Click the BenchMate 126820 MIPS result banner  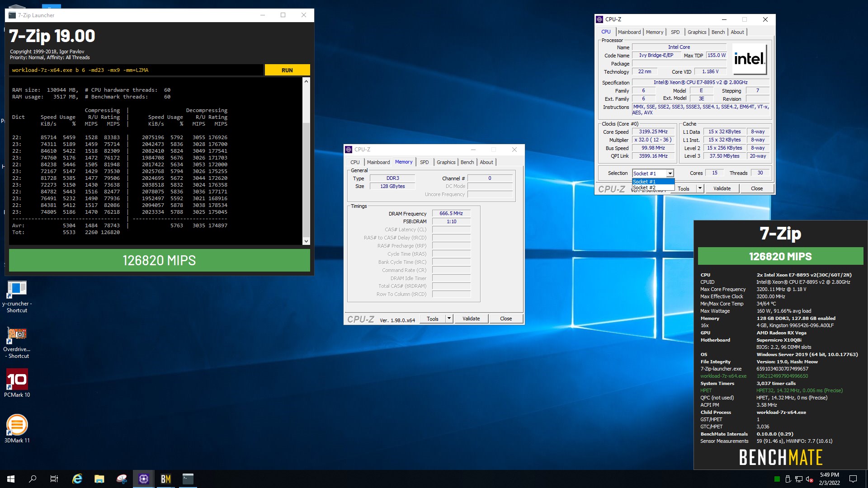tap(780, 256)
